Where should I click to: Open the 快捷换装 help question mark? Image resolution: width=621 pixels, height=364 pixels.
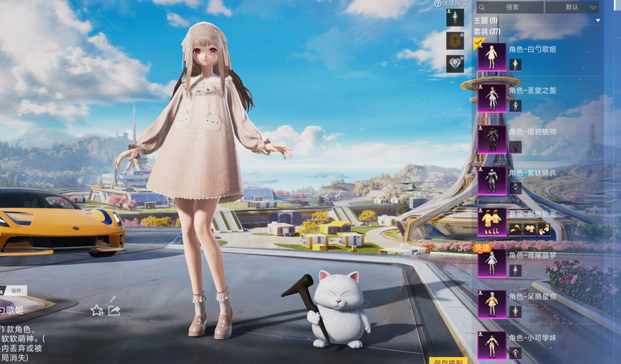coord(438,3)
